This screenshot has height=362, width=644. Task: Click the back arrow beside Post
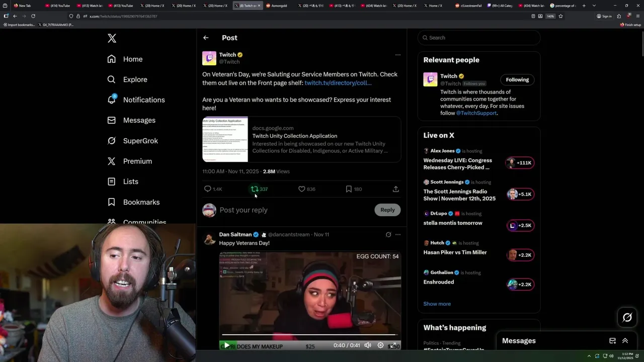pyautogui.click(x=206, y=38)
